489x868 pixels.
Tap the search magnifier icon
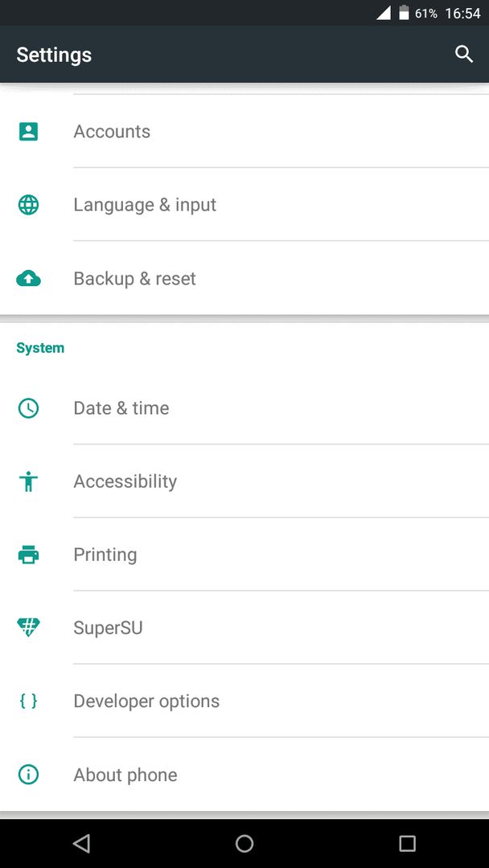(464, 55)
